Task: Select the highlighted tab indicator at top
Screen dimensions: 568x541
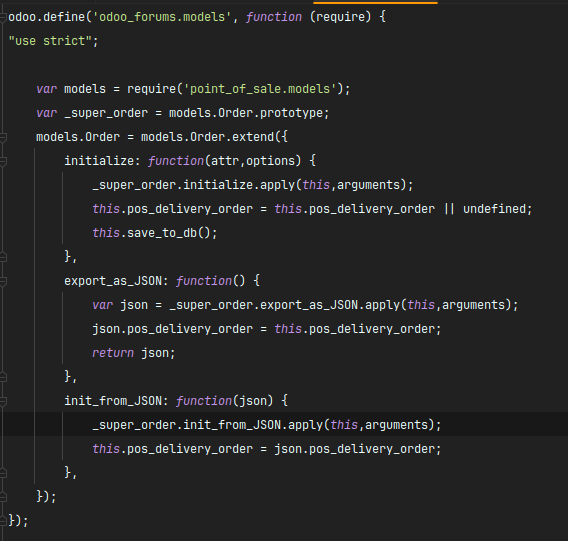Action: tap(375, 2)
